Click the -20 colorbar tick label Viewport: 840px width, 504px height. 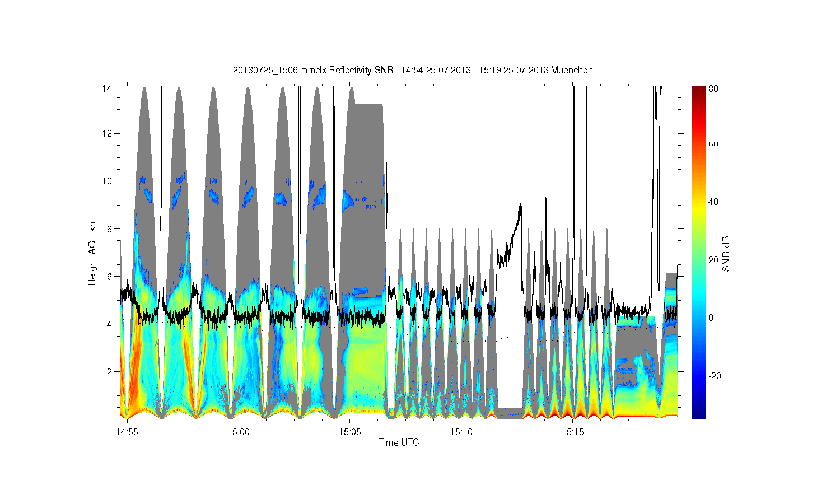pos(714,376)
